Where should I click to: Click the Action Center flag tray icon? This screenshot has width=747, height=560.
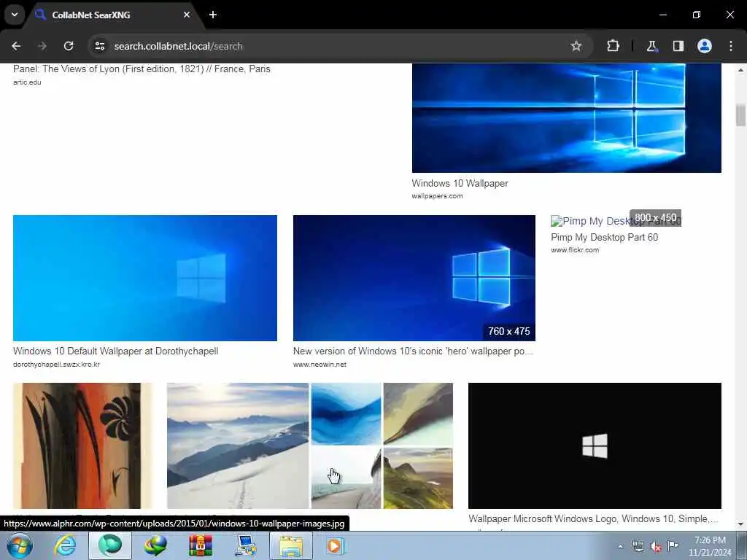tap(673, 545)
